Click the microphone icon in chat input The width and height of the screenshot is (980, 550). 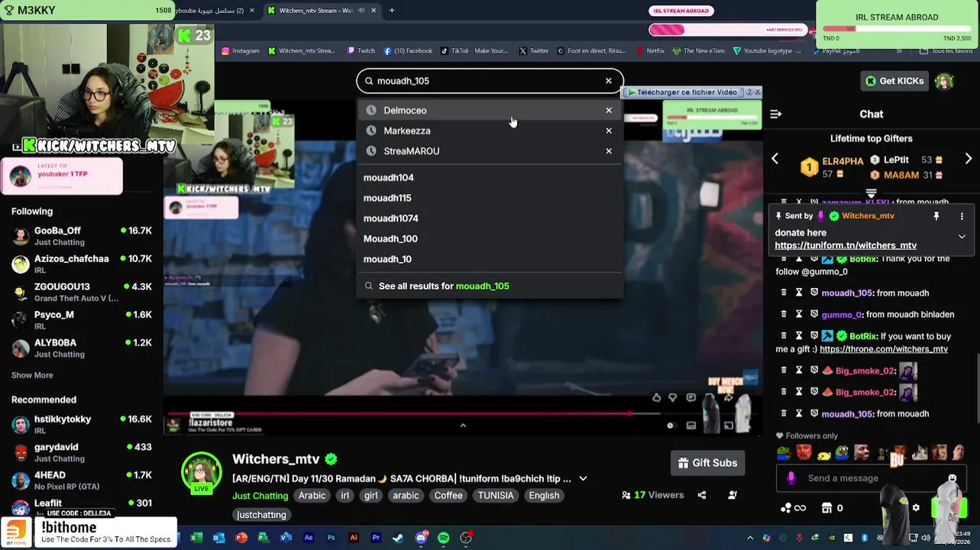click(791, 478)
